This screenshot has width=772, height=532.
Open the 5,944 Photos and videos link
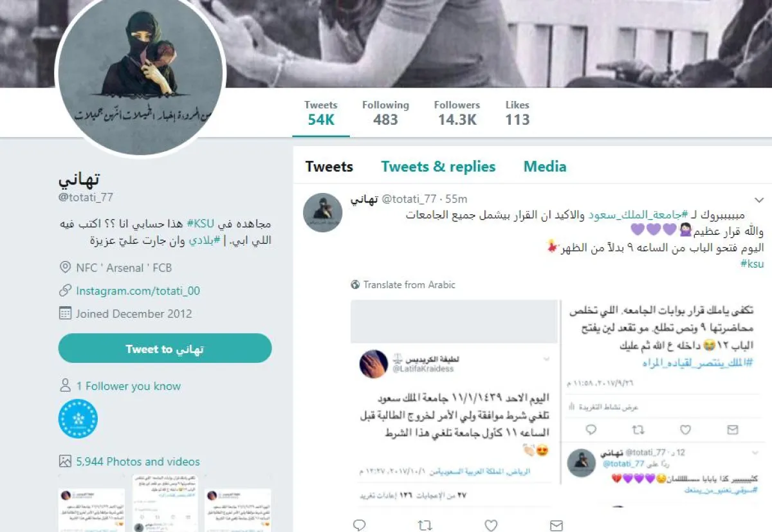[138, 461]
